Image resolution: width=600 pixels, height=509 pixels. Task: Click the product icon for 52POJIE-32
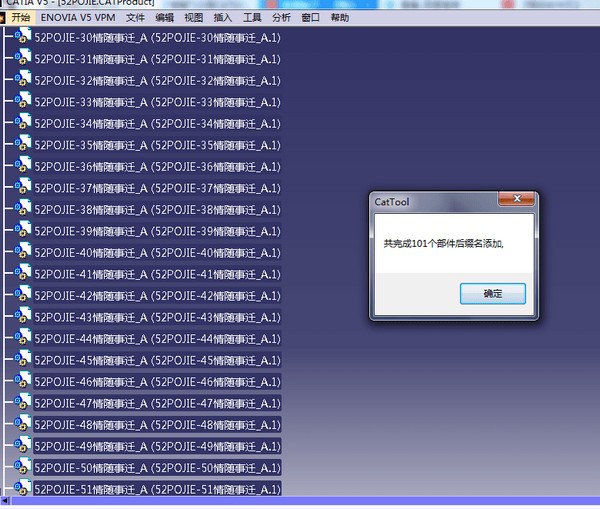tap(23, 78)
